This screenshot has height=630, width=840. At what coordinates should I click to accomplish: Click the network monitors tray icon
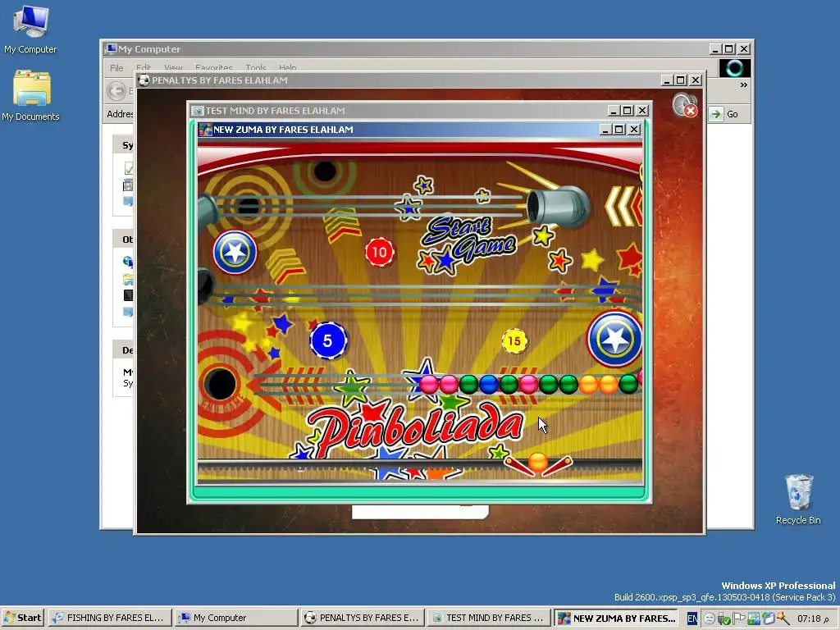coord(754,619)
